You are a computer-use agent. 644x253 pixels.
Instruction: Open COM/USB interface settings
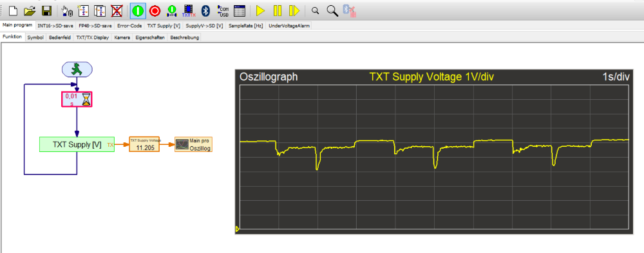(223, 11)
